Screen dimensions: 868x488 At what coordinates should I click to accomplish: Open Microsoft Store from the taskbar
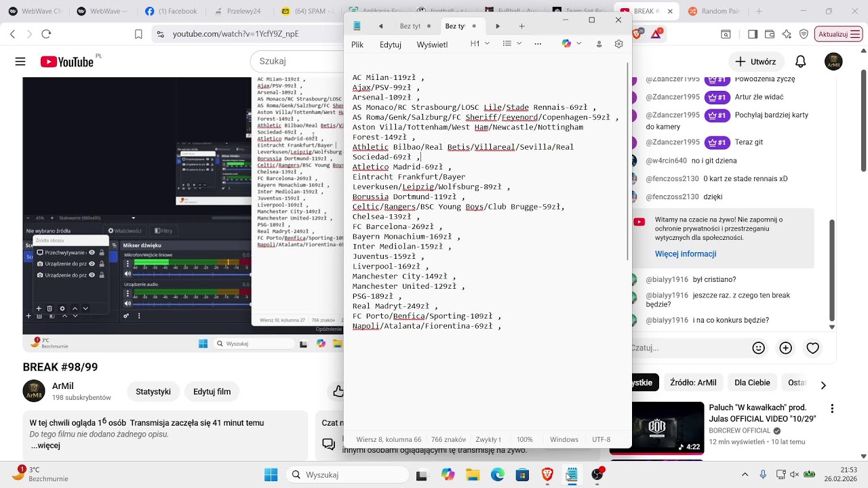click(x=522, y=474)
